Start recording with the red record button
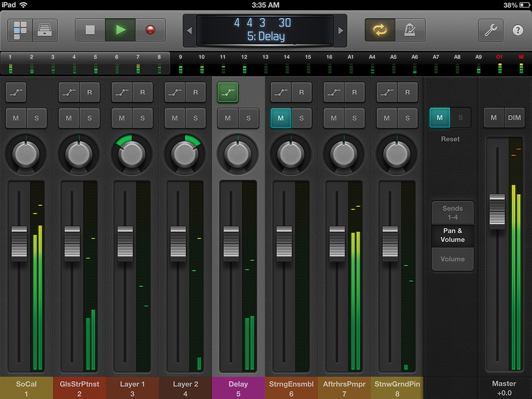532x399 pixels. point(151,30)
